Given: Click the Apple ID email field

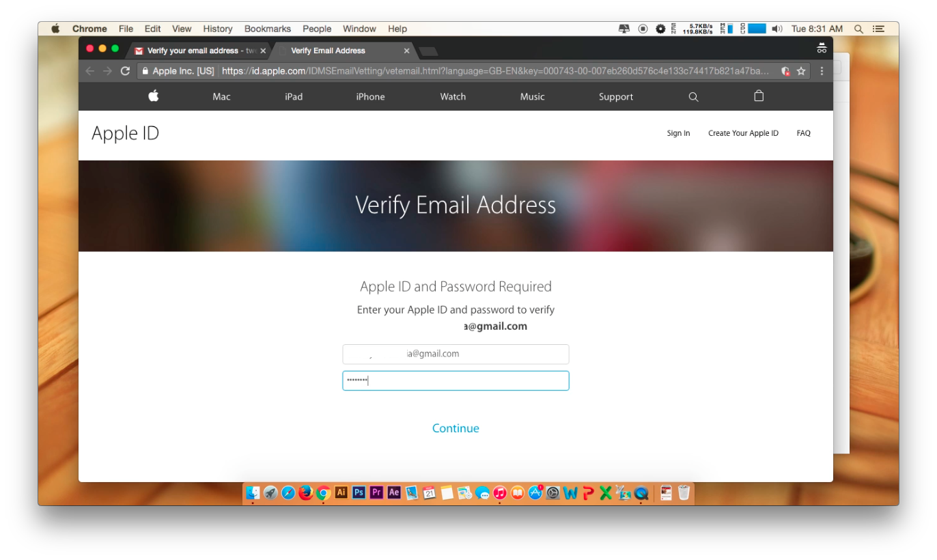Looking at the screenshot, I should pyautogui.click(x=456, y=354).
